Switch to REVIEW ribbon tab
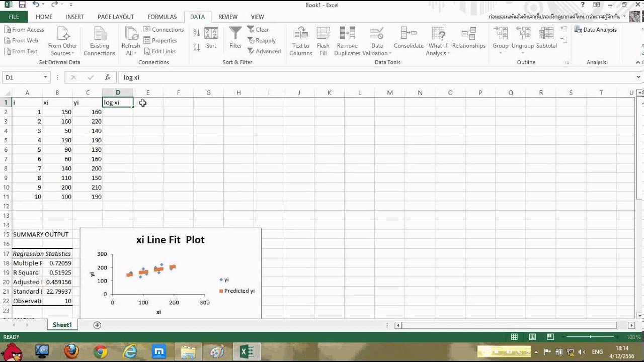The height and width of the screenshot is (362, 644). coord(228,17)
